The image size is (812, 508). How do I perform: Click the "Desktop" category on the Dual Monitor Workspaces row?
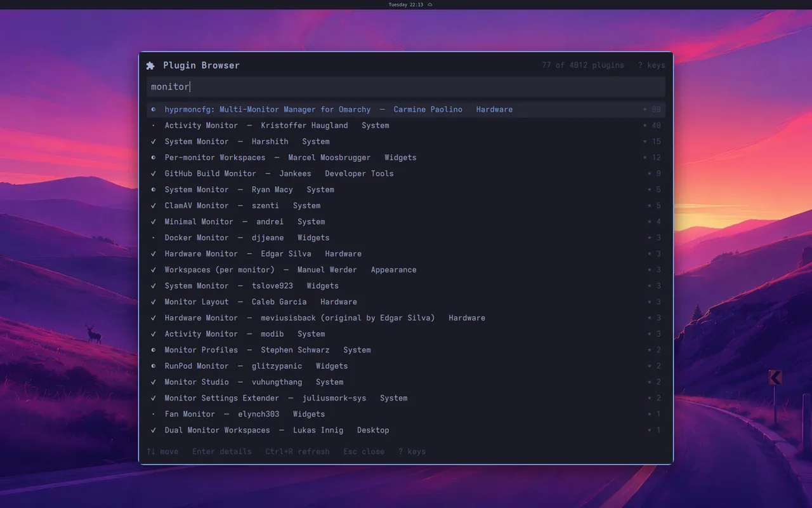[373, 430]
